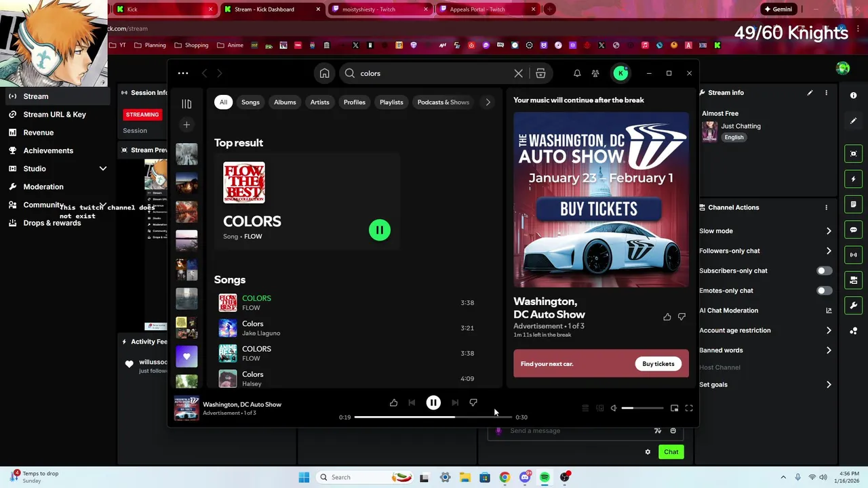Open Spotify Browse icon beside search bar
The width and height of the screenshot is (868, 488).
coord(540,73)
